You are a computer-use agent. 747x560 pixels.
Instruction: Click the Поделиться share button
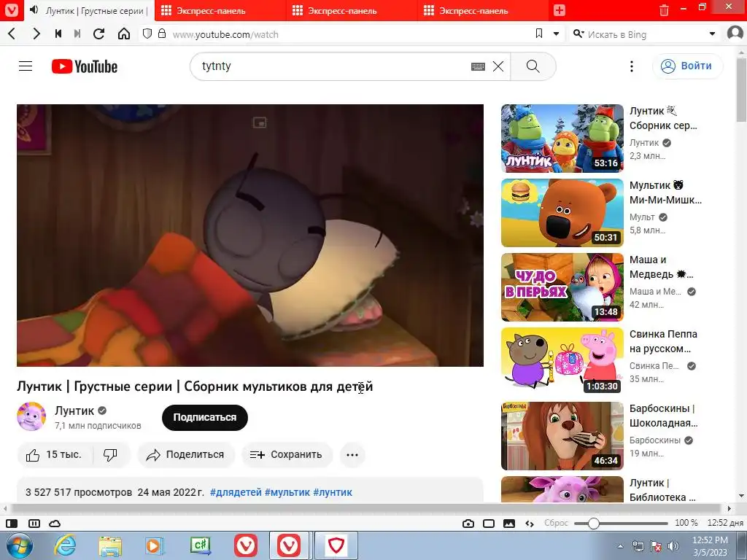pos(186,455)
